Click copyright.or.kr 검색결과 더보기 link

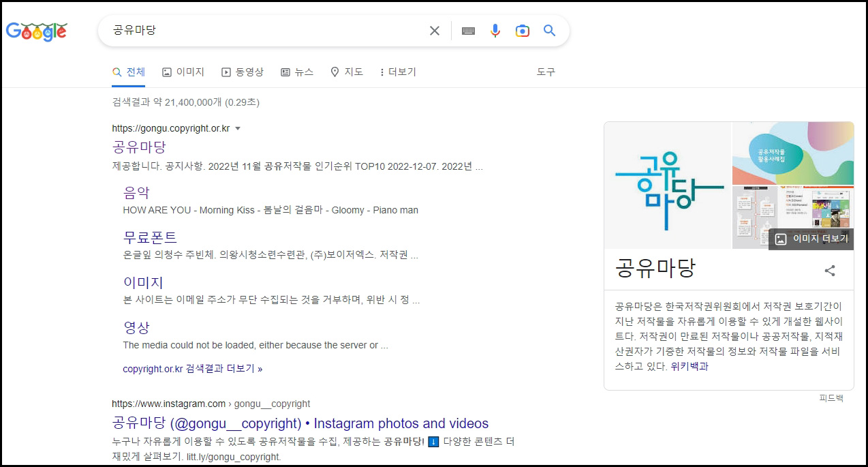[193, 369]
